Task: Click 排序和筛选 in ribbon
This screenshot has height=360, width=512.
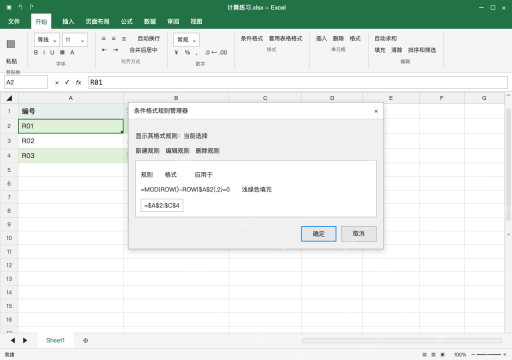Action: [422, 50]
